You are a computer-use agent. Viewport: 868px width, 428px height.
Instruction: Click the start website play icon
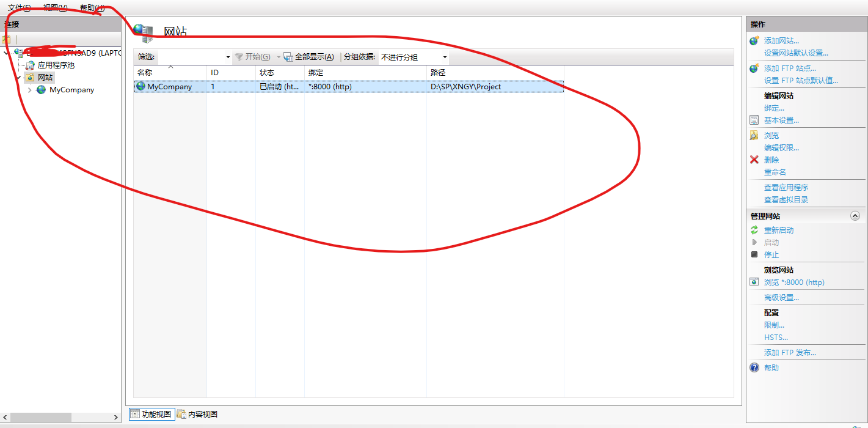tap(754, 242)
